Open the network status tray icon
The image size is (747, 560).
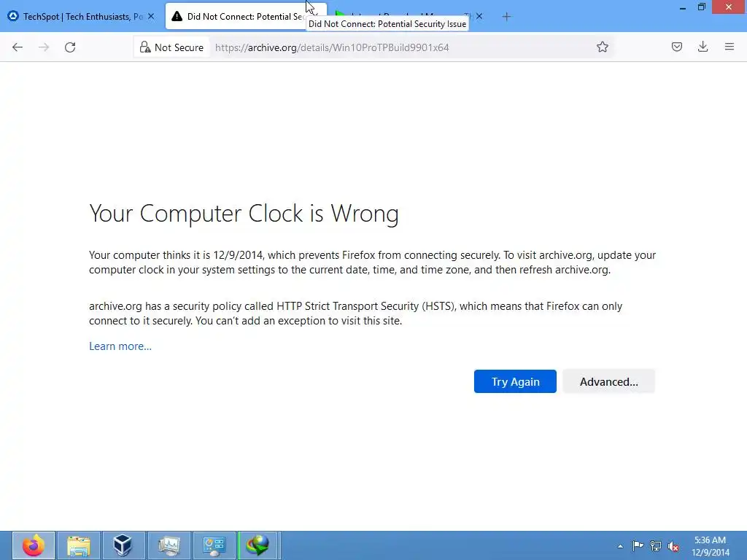pos(656,546)
